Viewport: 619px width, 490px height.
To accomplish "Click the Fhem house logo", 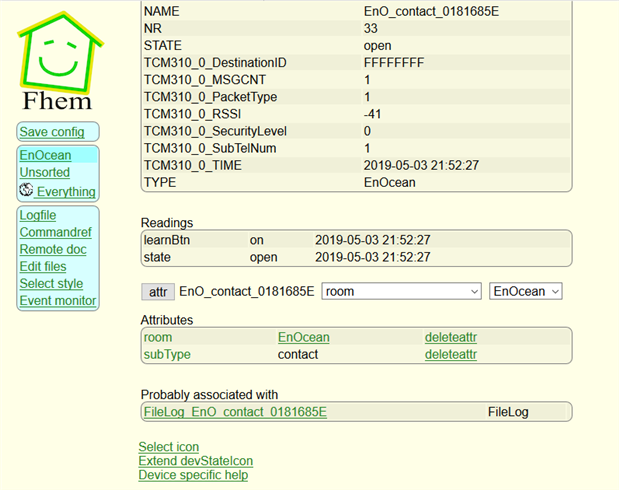I will [x=58, y=61].
